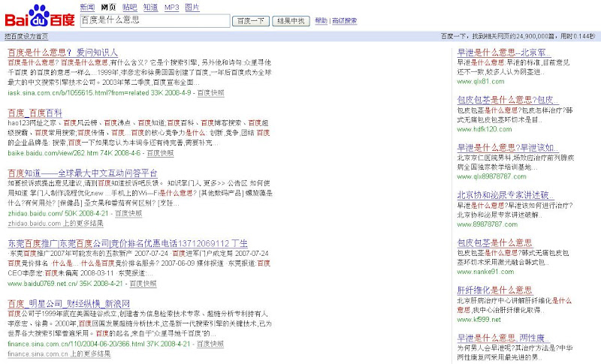601x364 pixels.
Task: Switch to the 知道 tab
Action: pos(151,8)
